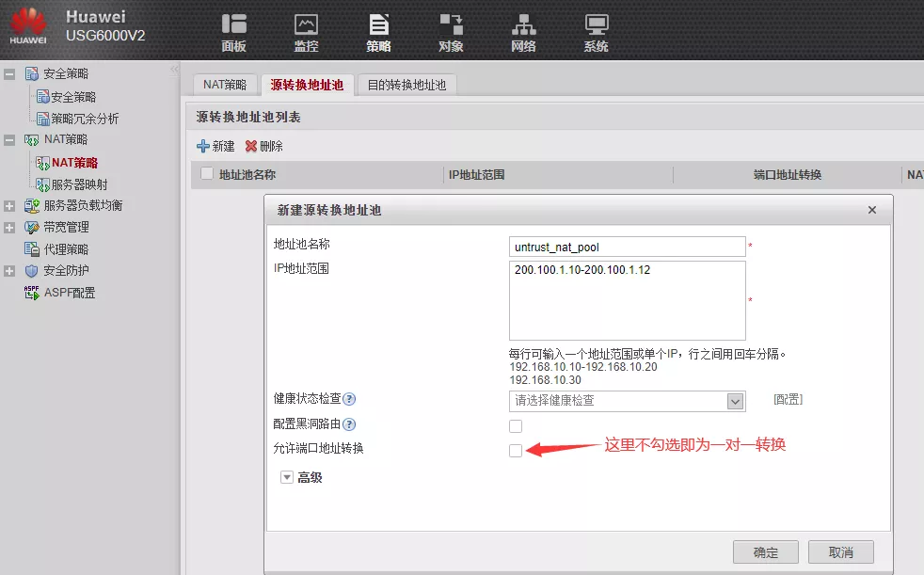Click the 删除 red X icon

tap(251, 147)
